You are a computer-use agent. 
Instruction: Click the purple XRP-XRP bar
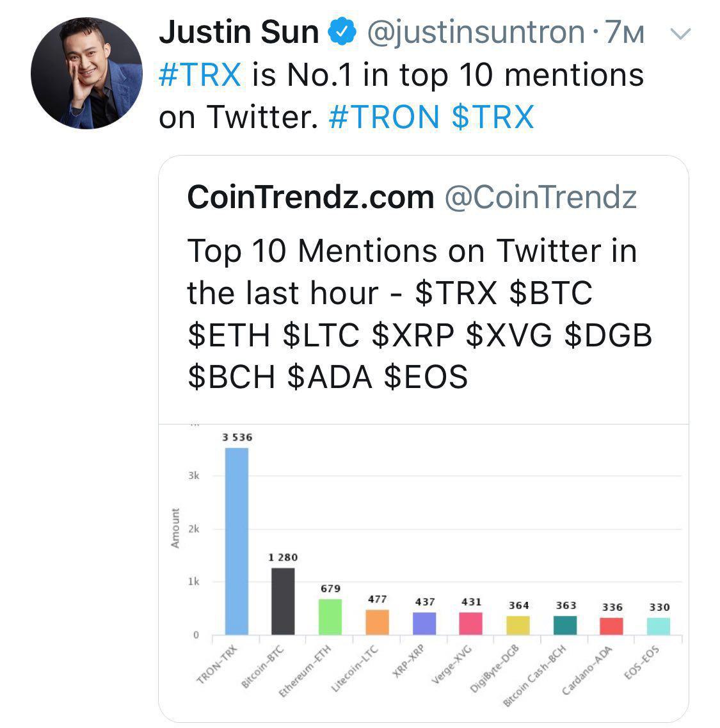click(424, 624)
